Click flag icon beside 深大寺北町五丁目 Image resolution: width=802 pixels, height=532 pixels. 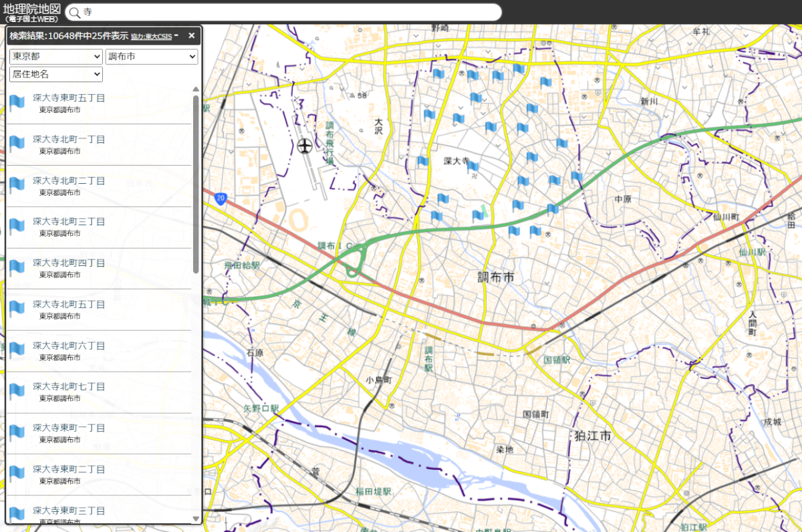point(17,309)
